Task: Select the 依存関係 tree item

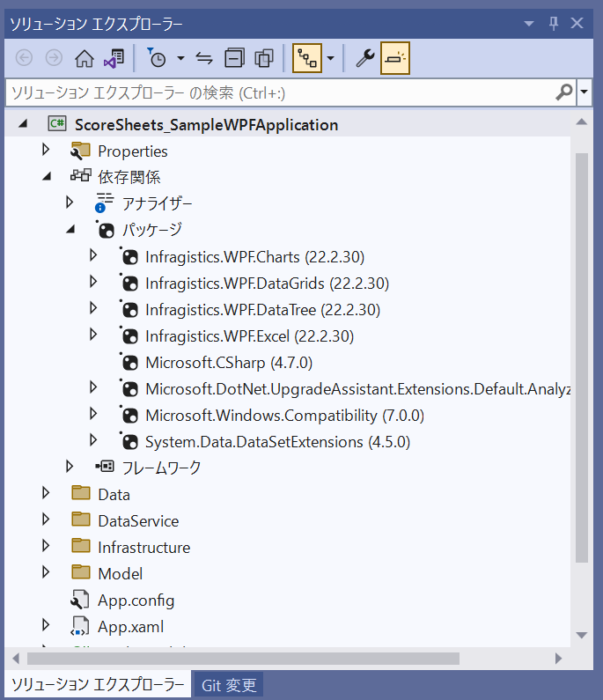Action: [129, 177]
